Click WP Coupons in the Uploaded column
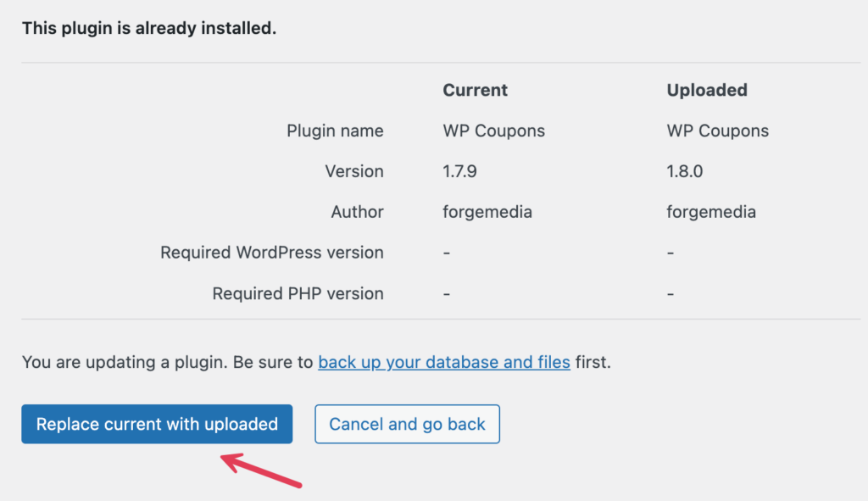This screenshot has width=868, height=501. point(717,131)
